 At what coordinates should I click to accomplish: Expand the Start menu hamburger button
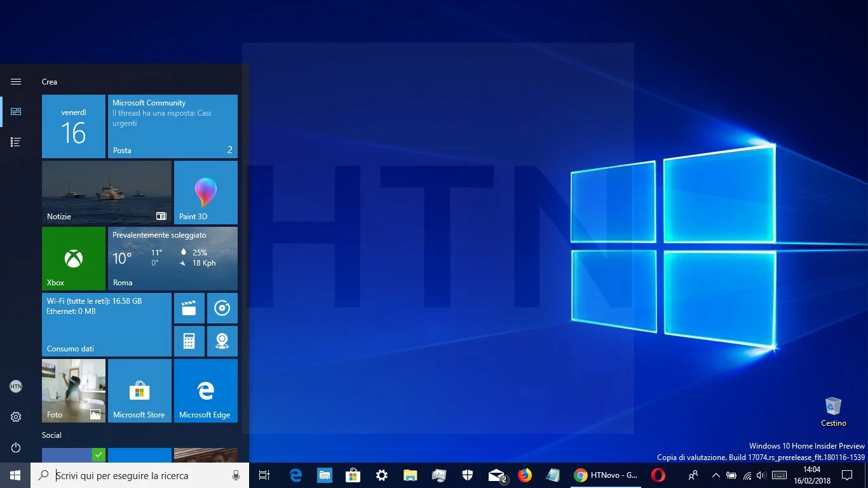pyautogui.click(x=16, y=81)
